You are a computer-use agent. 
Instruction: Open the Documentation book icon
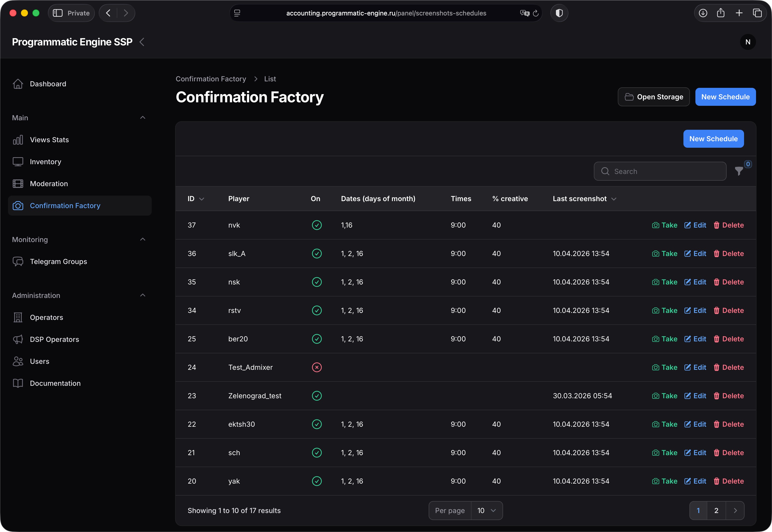pyautogui.click(x=18, y=383)
